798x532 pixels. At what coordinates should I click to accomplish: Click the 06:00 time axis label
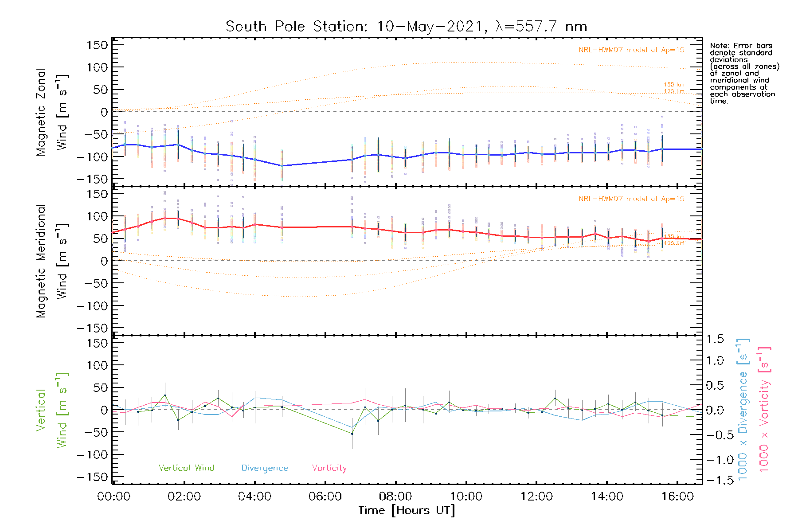click(325, 497)
